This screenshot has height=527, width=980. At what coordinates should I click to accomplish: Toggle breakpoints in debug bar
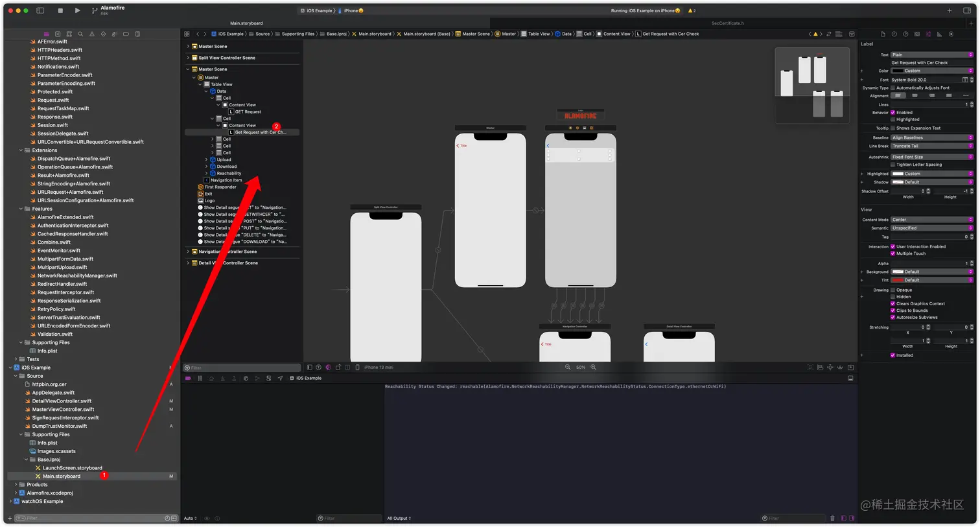coord(188,378)
